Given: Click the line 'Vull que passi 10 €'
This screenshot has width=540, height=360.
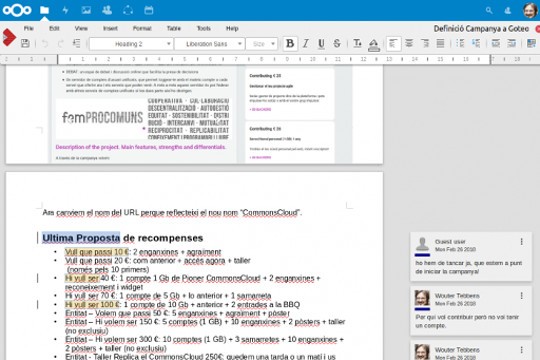Looking at the screenshot, I should pyautogui.click(x=143, y=252).
